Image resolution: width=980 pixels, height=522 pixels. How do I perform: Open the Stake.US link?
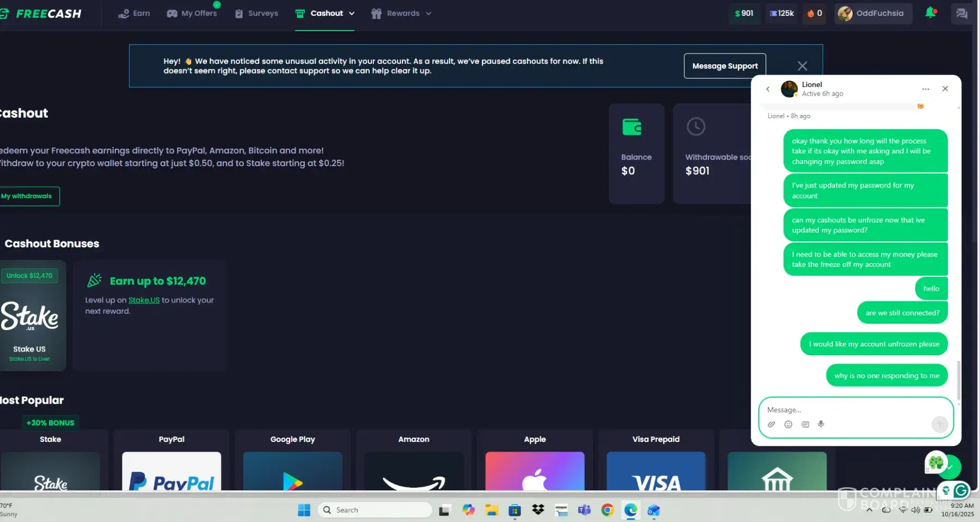point(144,300)
